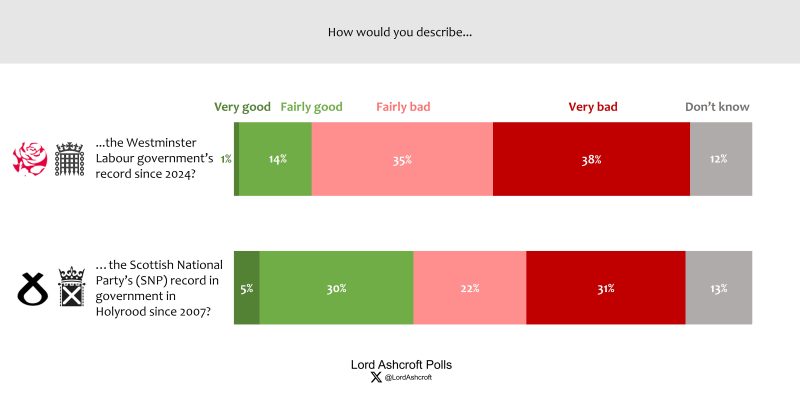The height and width of the screenshot is (404, 800).
Task: Click the Westminster portcullis icon
Action: tap(69, 158)
